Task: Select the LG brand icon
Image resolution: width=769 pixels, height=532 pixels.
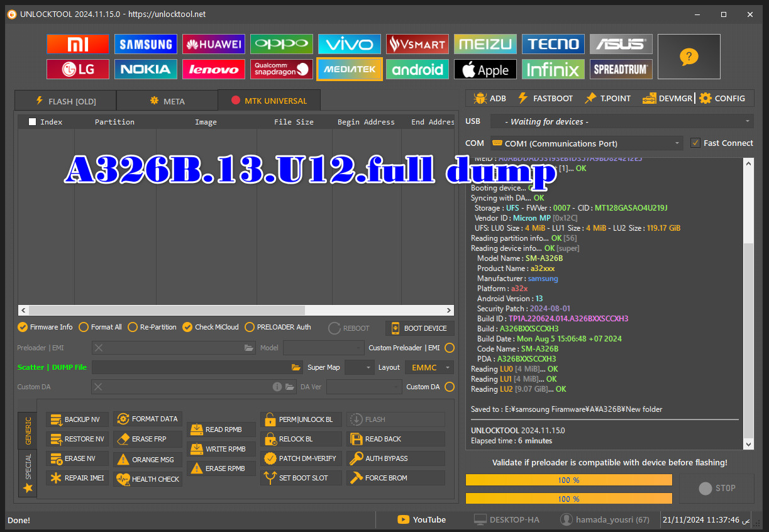Action: click(x=78, y=69)
